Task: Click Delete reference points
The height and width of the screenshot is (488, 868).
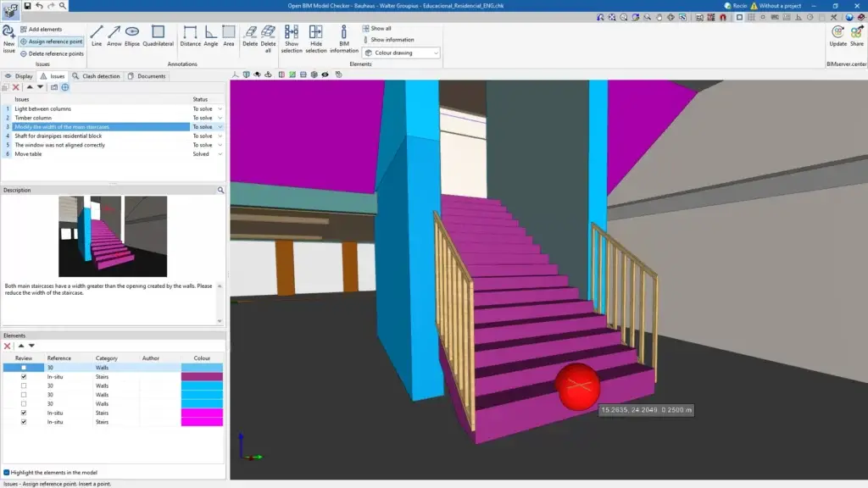Action: [52, 53]
